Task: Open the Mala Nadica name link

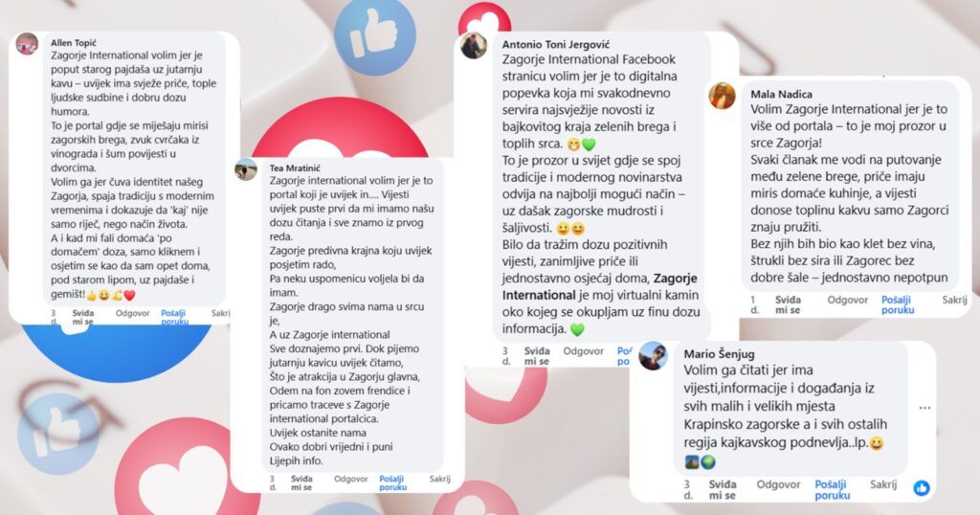Action: (x=781, y=94)
